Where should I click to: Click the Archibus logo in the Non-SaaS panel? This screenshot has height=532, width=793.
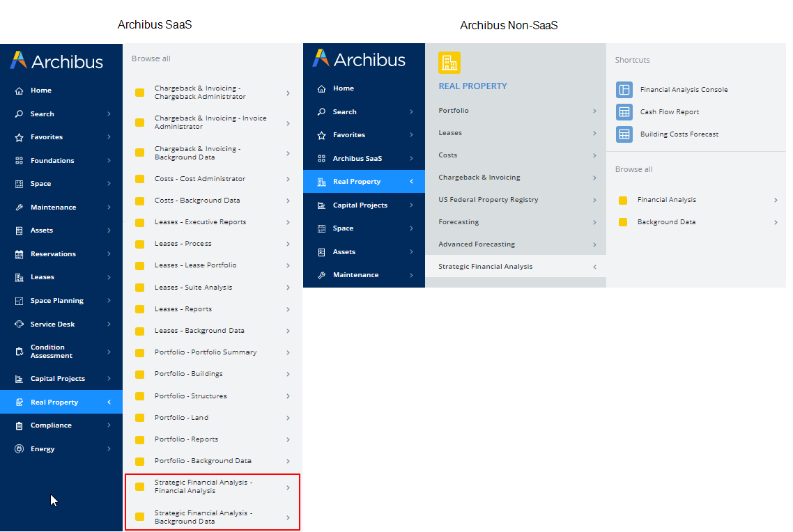tap(359, 59)
